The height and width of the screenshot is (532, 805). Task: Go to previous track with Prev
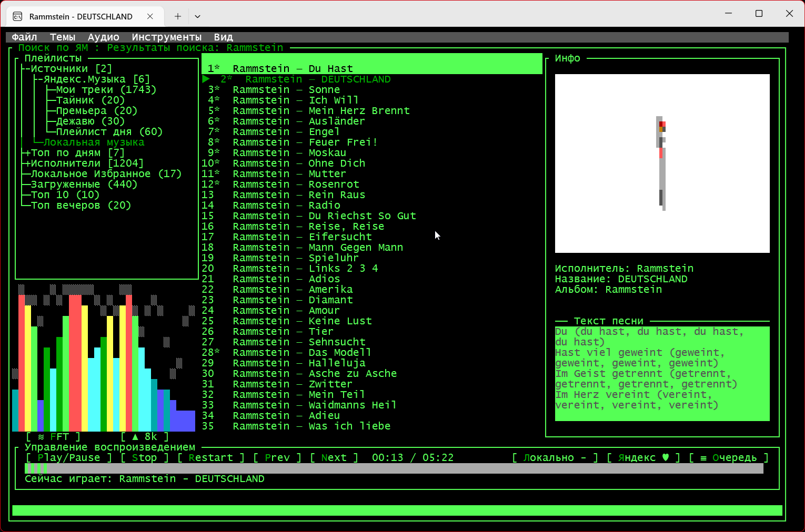pos(277,458)
